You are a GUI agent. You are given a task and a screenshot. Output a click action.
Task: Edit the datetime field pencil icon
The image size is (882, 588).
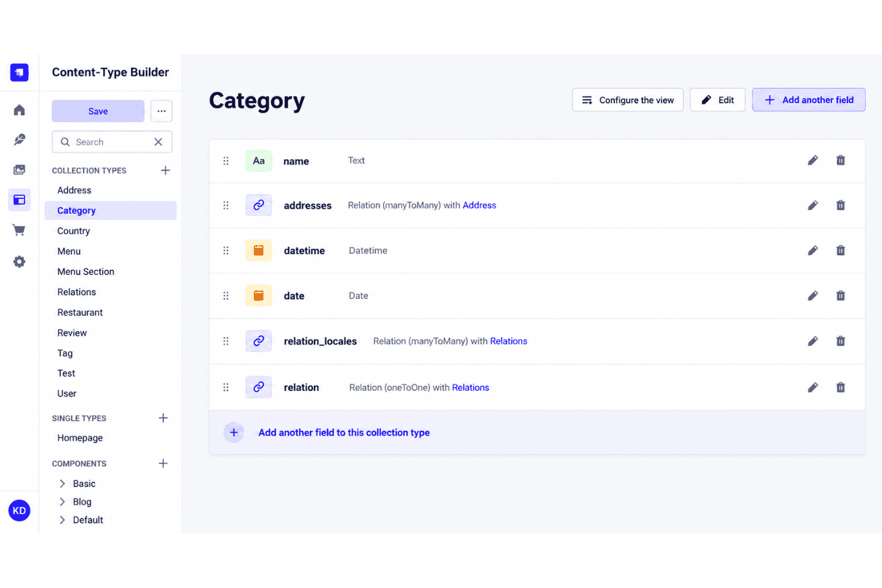[813, 251]
